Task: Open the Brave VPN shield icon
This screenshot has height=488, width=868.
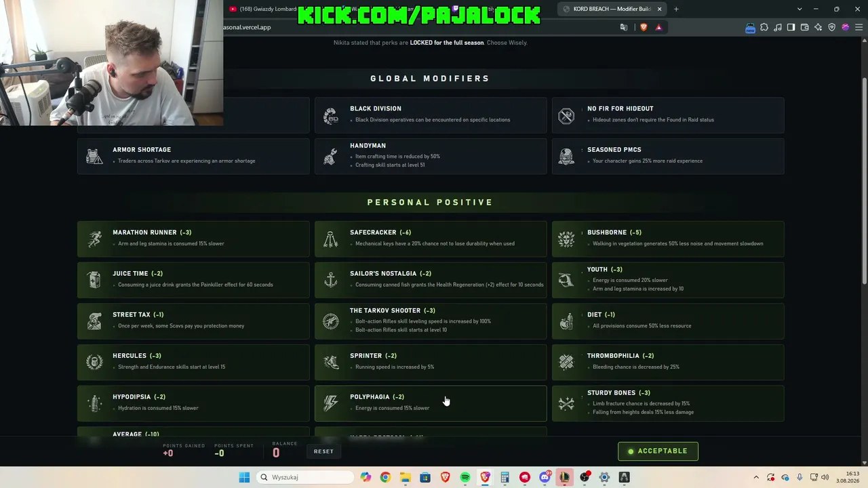Action: (832, 27)
